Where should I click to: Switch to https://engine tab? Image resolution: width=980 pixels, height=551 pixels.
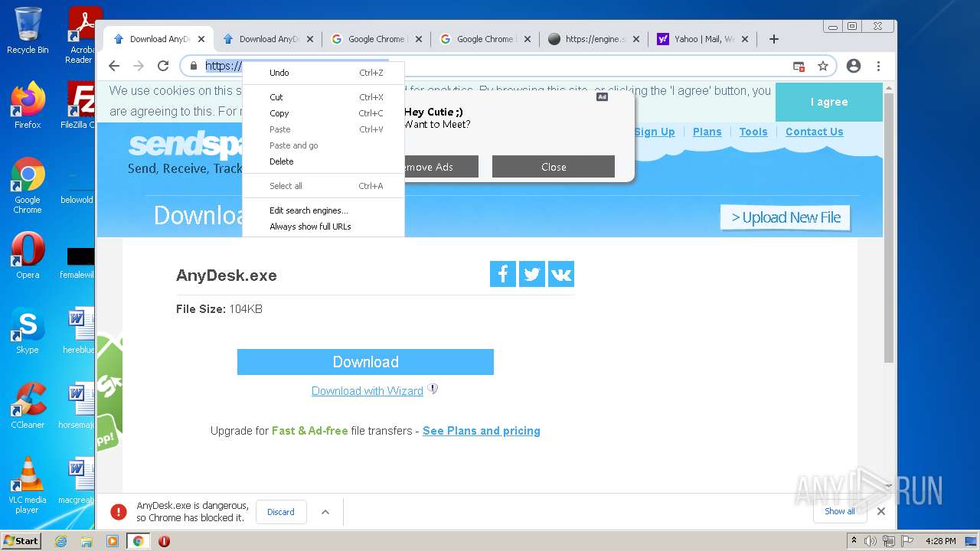pos(593,39)
